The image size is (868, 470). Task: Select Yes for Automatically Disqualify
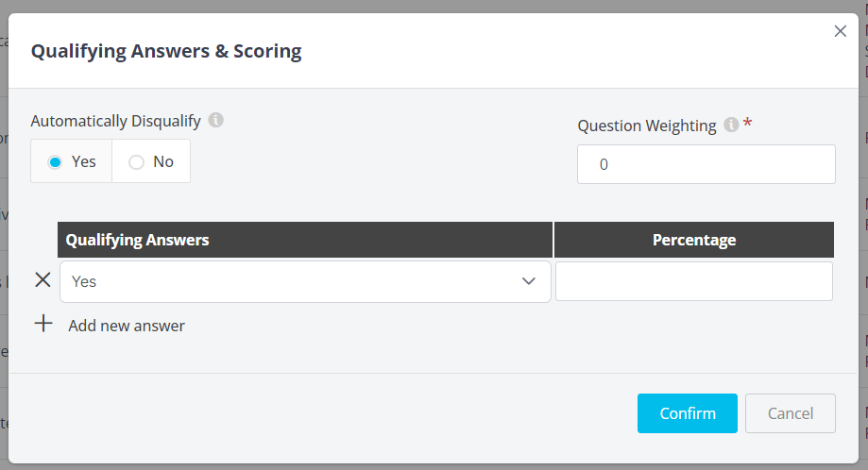click(x=56, y=161)
